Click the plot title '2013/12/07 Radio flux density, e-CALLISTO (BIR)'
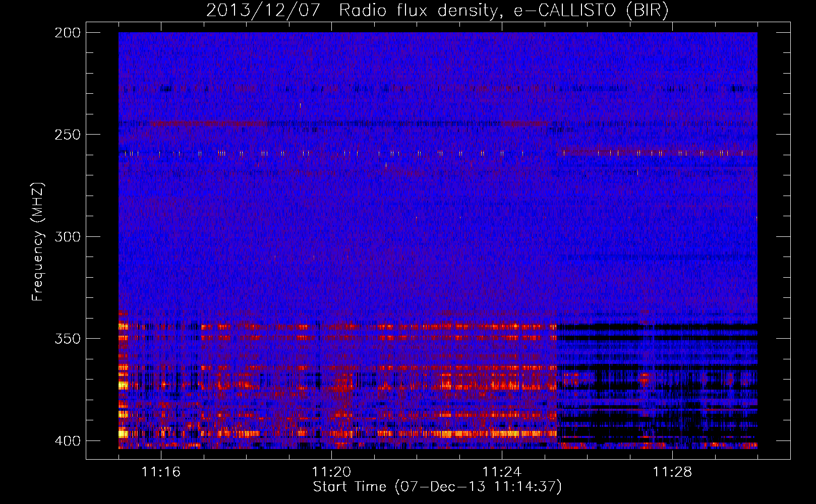 437,11
